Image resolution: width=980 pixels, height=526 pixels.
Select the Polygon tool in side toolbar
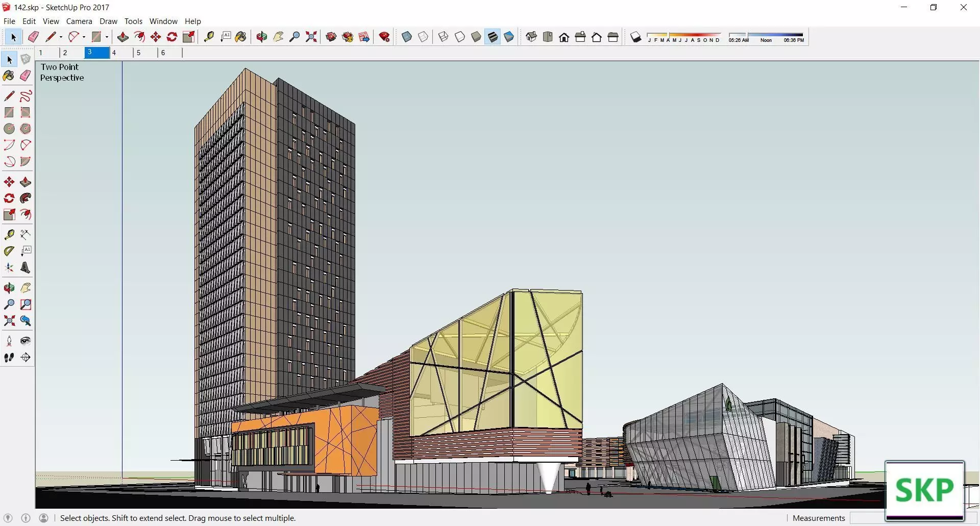pyautogui.click(x=26, y=129)
